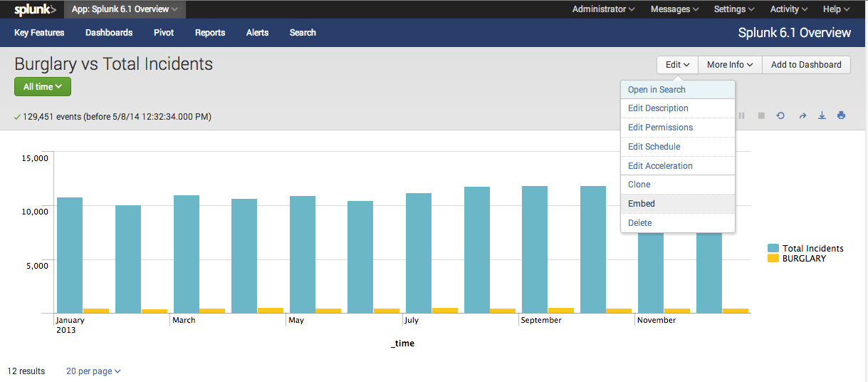The width and height of the screenshot is (868, 382).
Task: Click the Total Incidents legend label
Action: pos(812,249)
